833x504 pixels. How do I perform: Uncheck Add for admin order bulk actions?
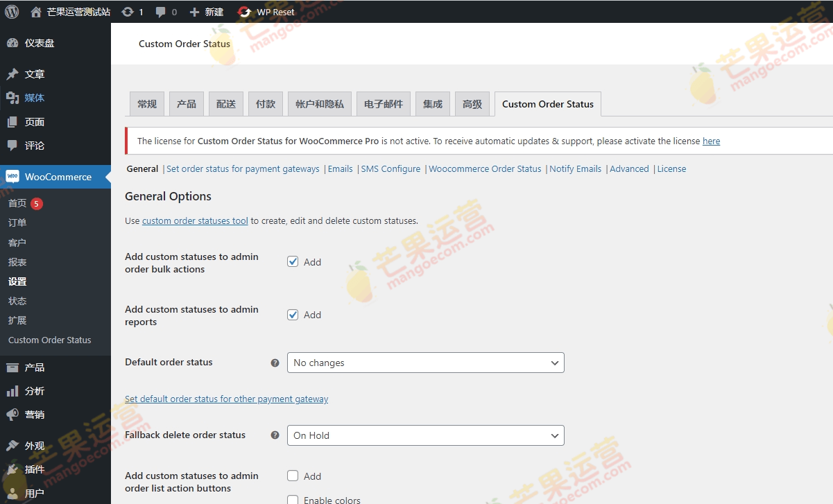(x=293, y=261)
